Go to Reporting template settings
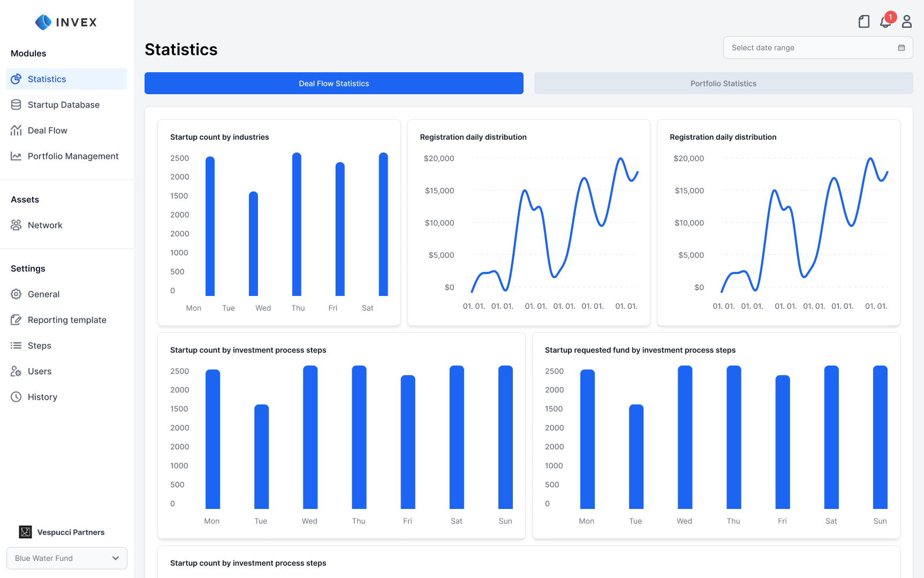The width and height of the screenshot is (924, 578). pos(67,320)
